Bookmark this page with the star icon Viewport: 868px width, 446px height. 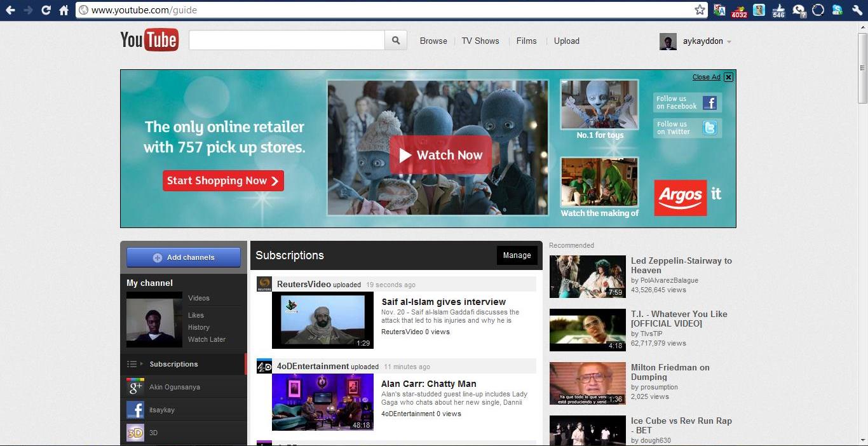700,10
